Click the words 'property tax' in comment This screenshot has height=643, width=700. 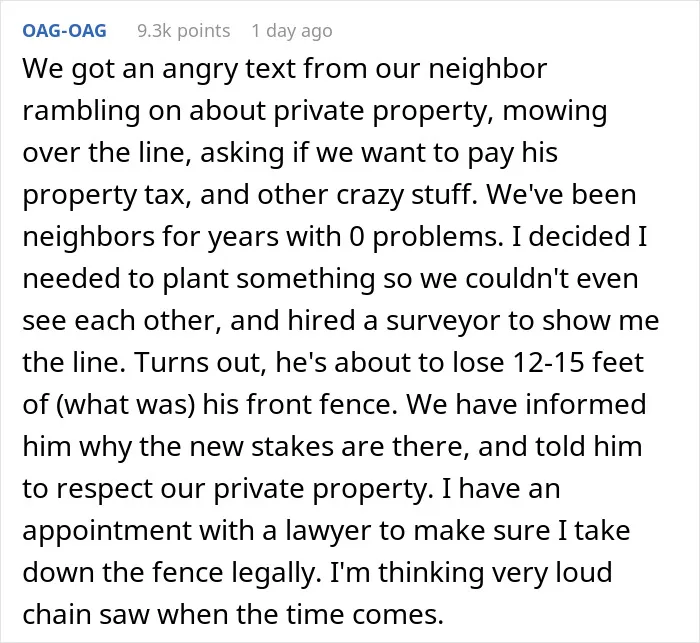point(103,196)
